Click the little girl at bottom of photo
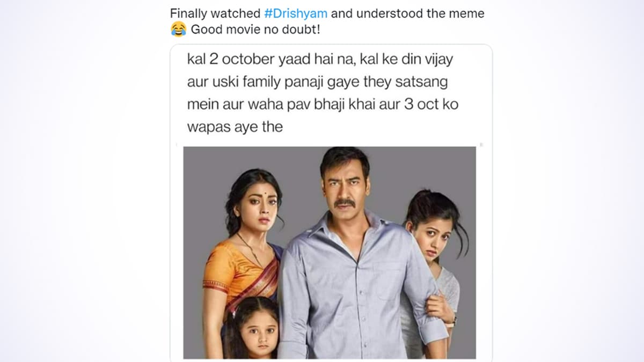The image size is (644, 362). click(x=252, y=327)
